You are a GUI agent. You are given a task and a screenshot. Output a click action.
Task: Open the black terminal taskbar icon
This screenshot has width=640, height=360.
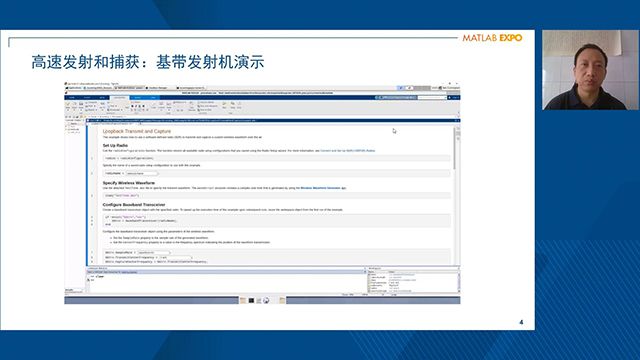pos(251,300)
